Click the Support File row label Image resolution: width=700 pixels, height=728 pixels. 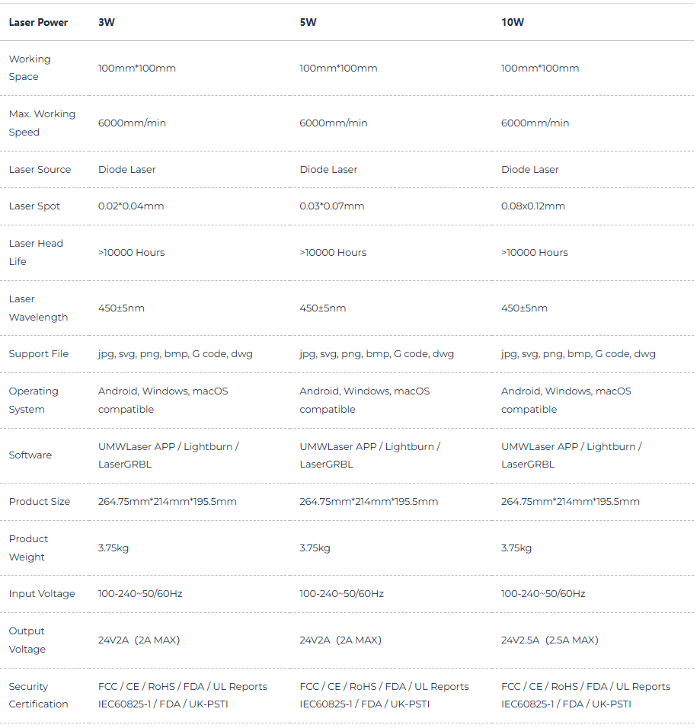(x=39, y=354)
